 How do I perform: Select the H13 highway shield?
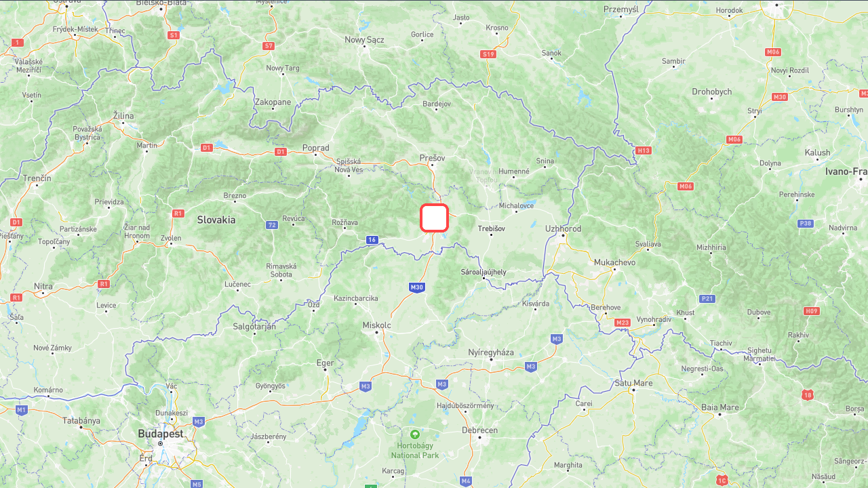pyautogui.click(x=644, y=150)
